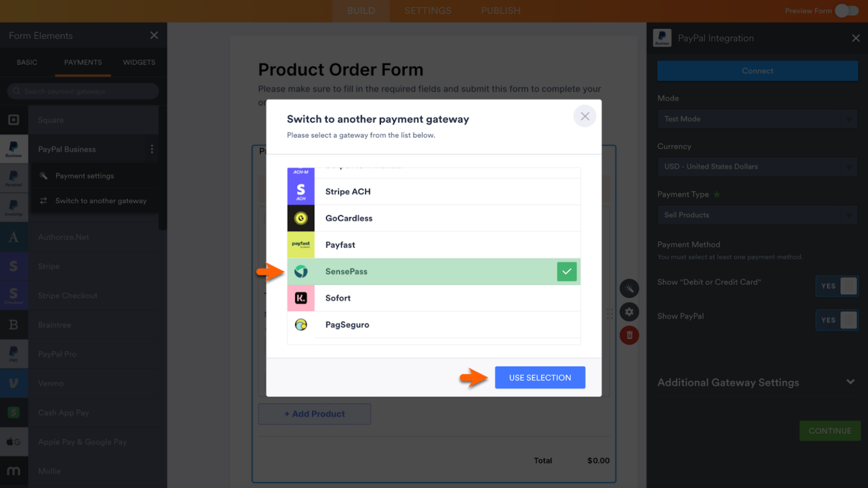This screenshot has height=488, width=868.
Task: Click the Apple Pay & Google Pay icon
Action: [14, 442]
